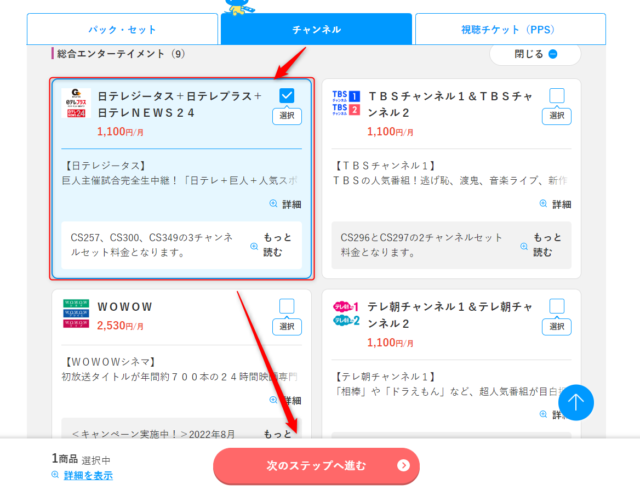This screenshot has width=640, height=490.
Task: Click the WOWOW channel logo
Action: coord(76,314)
